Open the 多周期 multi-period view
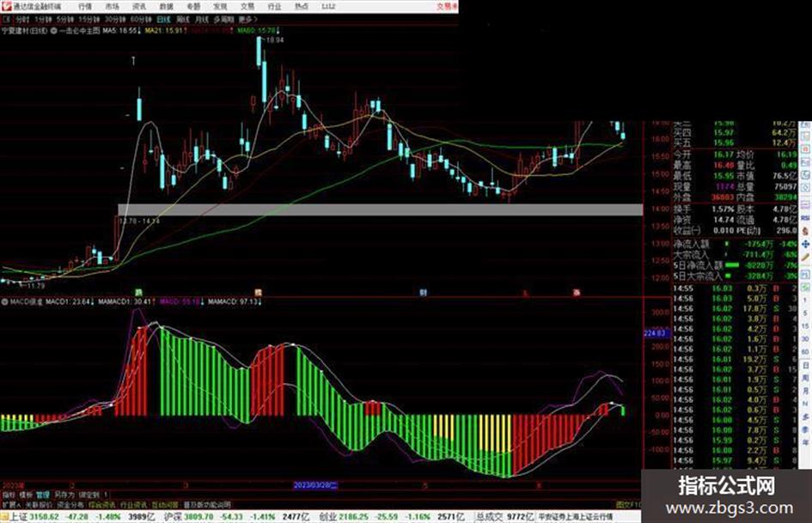Viewport: 812px width, 523px height. [x=223, y=19]
